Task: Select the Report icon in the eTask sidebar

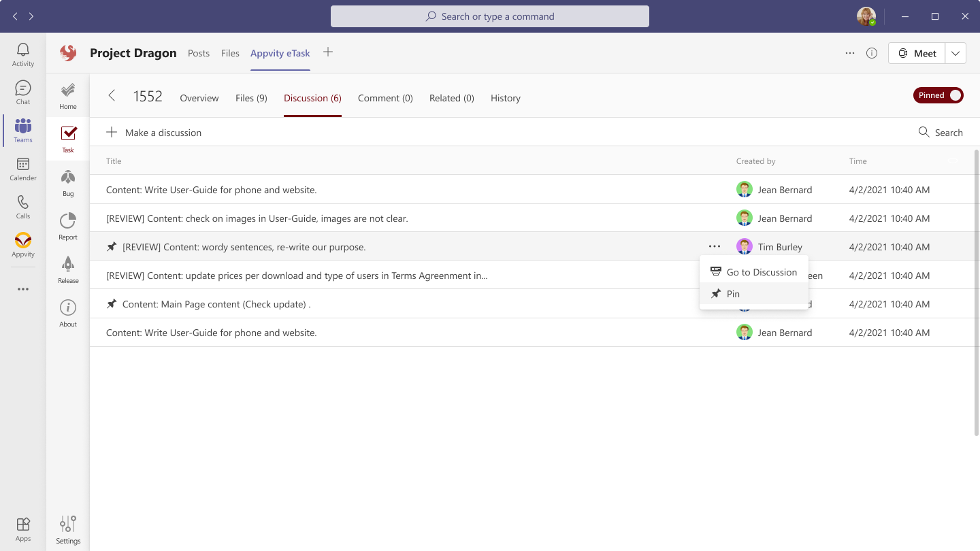Action: tap(67, 226)
